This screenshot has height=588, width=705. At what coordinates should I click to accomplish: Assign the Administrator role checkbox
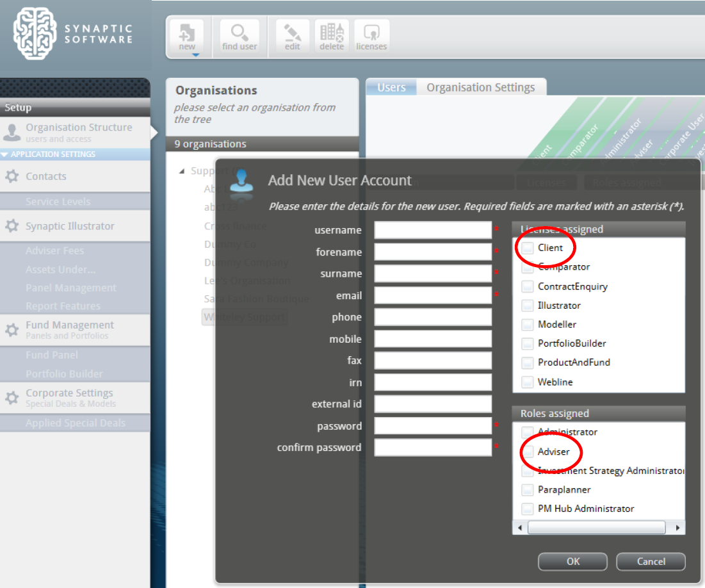(x=528, y=432)
